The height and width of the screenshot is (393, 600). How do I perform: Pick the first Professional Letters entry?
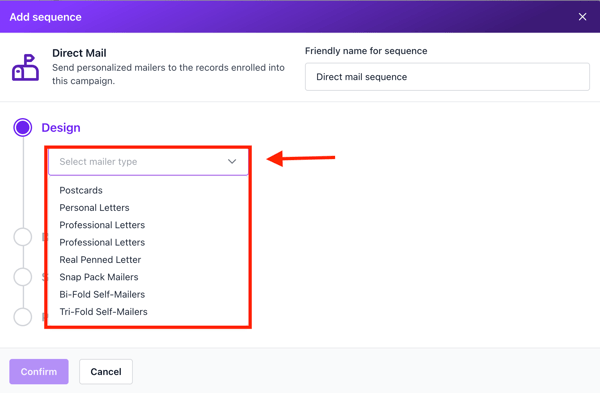[102, 225]
